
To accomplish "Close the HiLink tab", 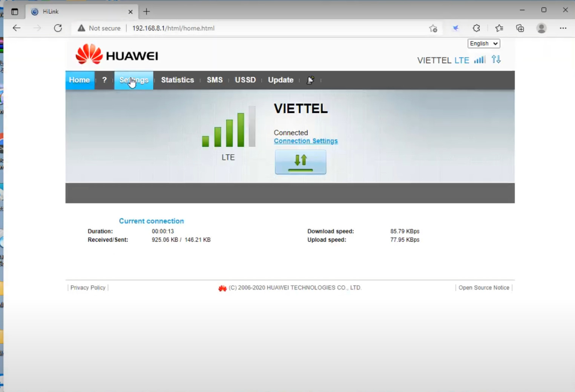I will tap(130, 12).
